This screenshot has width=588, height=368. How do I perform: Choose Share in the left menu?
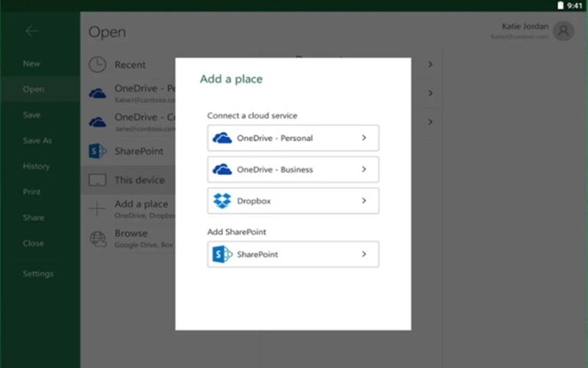pos(33,218)
